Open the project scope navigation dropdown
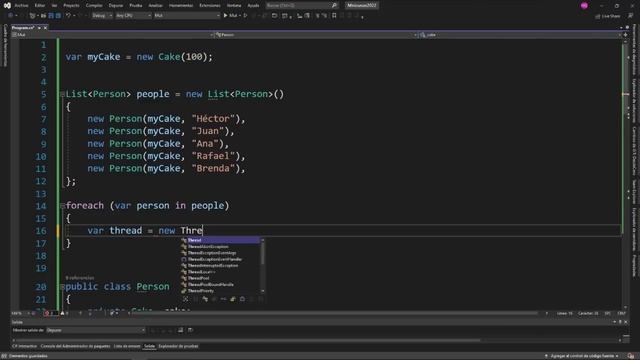The image size is (640, 360). tap(113, 35)
